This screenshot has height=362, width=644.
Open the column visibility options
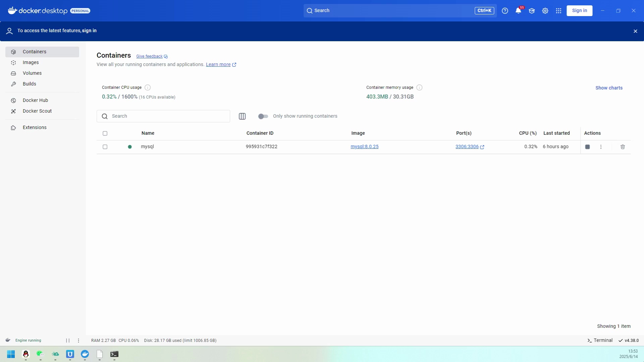[x=242, y=116]
